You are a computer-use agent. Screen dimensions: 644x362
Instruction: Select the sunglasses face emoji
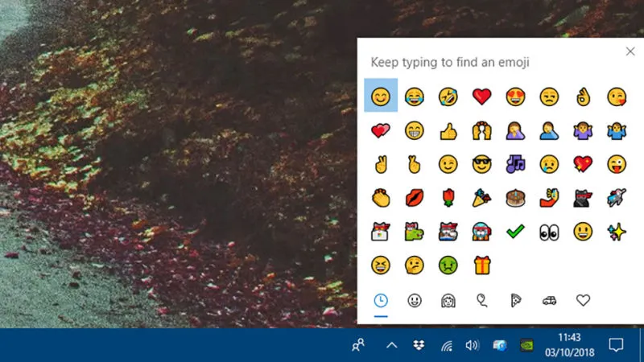481,164
